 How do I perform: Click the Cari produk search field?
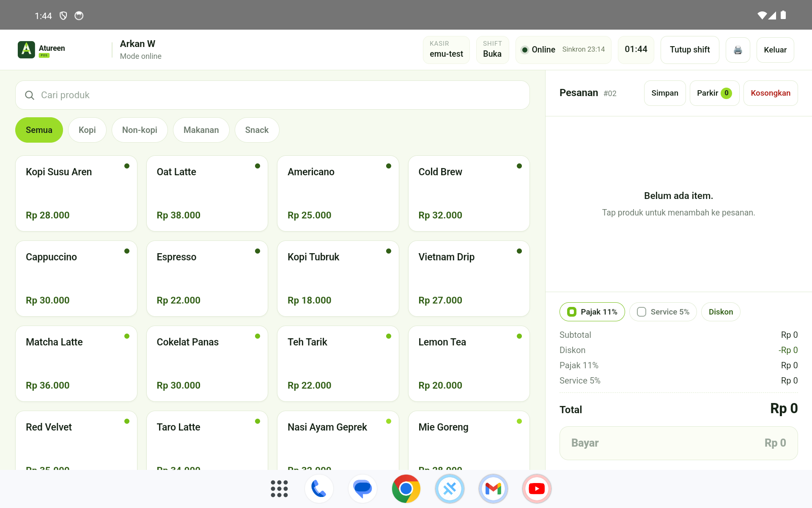272,95
